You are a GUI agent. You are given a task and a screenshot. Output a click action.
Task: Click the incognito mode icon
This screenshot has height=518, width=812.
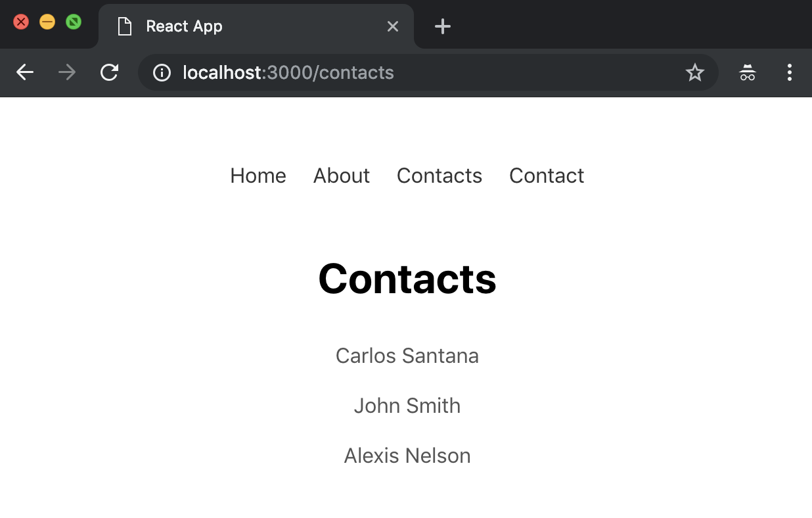pos(748,72)
